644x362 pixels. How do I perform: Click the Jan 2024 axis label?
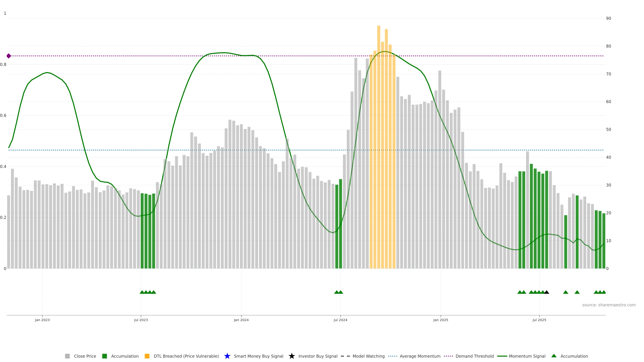[x=241, y=320]
